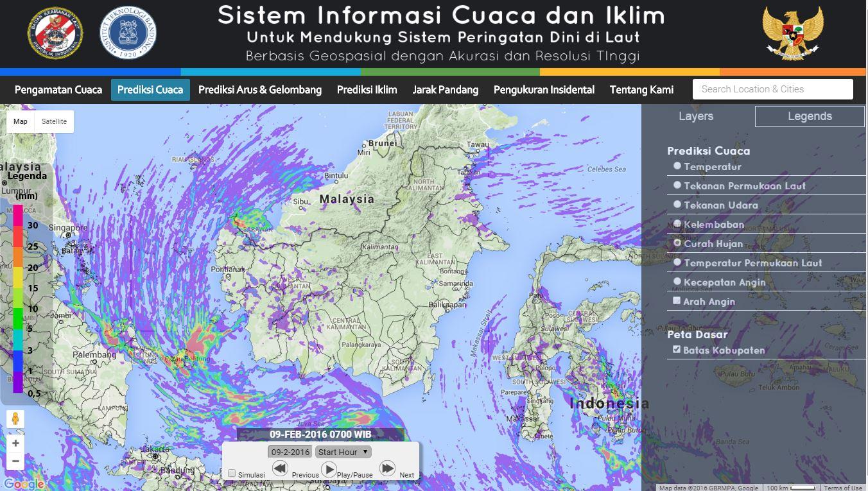Click the 09-2-2016 date field
The height and width of the screenshot is (491, 868).
pos(291,452)
